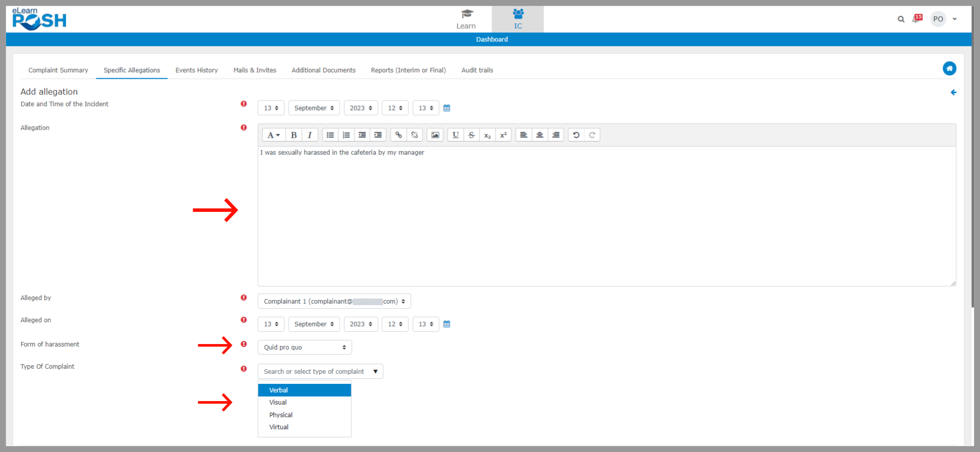Viewport: 980px width, 452px height.
Task: Insert an image into the allegation
Action: point(435,135)
